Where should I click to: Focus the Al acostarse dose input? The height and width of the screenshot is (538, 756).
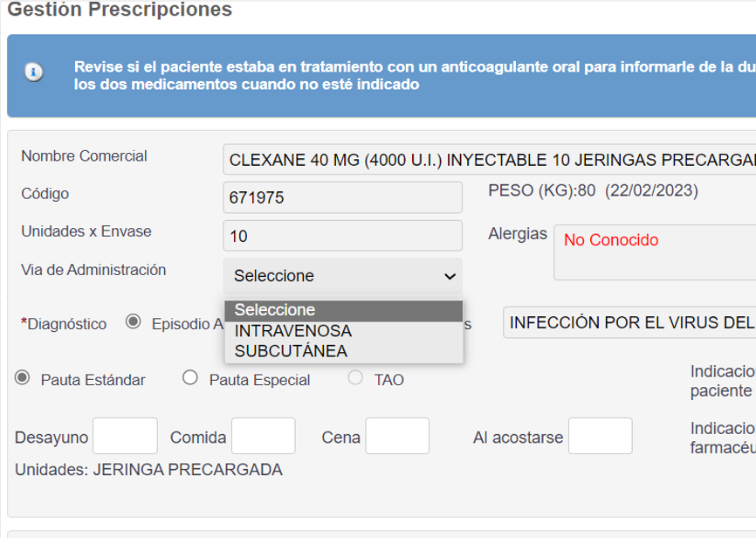(600, 436)
